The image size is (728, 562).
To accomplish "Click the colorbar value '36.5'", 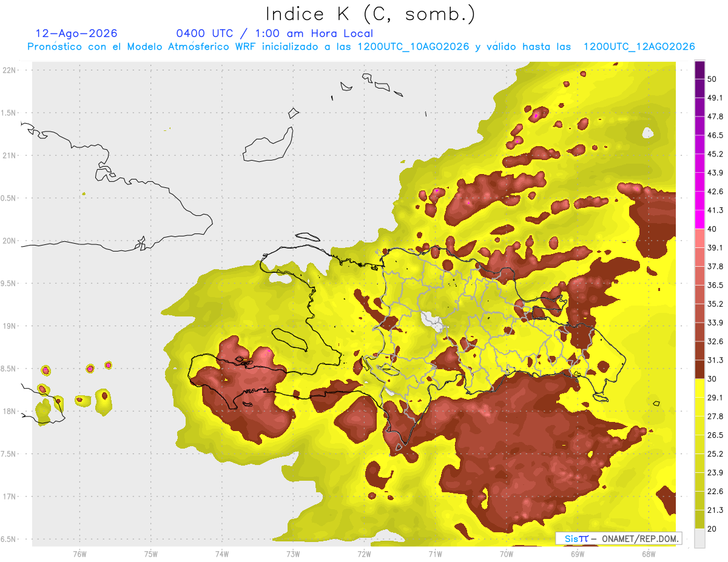I will pyautogui.click(x=715, y=285).
